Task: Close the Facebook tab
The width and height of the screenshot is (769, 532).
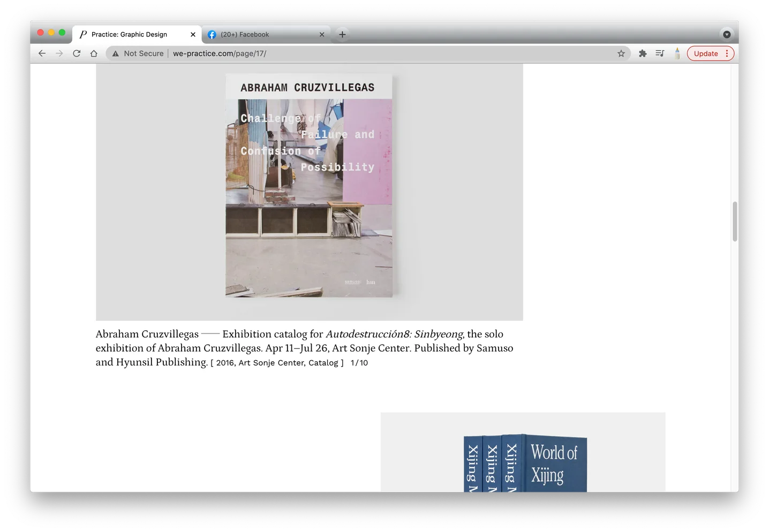Action: 322,34
